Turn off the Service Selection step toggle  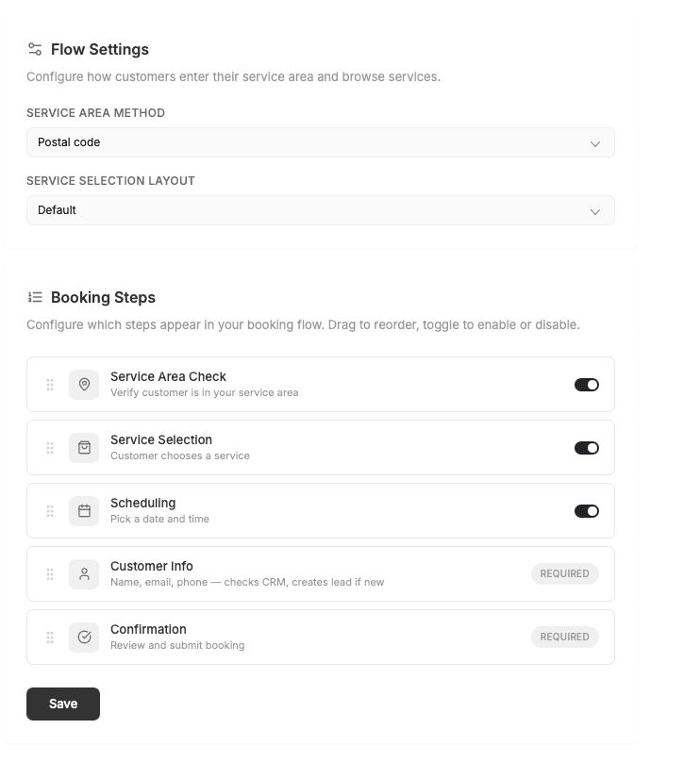586,447
